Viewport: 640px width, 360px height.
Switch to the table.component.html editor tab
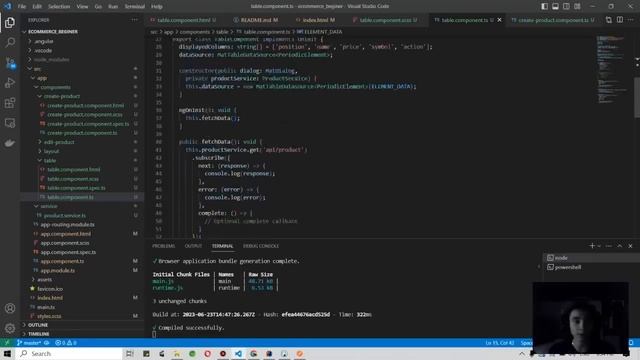(183, 20)
